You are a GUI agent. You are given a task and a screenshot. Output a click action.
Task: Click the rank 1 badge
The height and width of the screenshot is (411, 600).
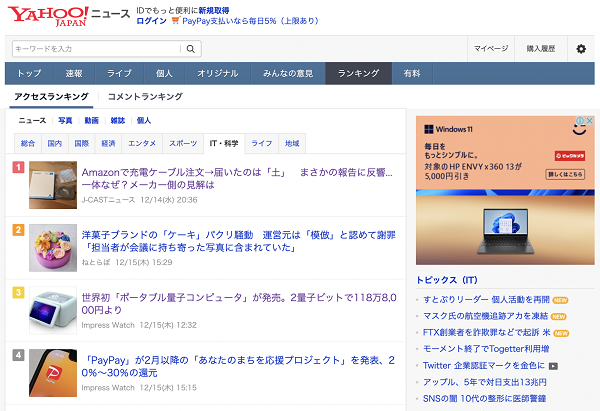(x=18, y=167)
